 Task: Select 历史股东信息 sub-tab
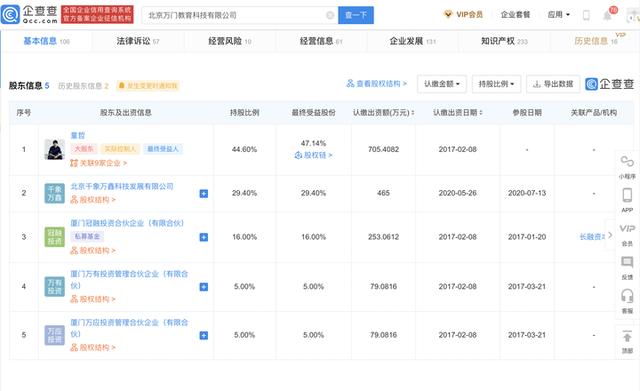click(83, 86)
